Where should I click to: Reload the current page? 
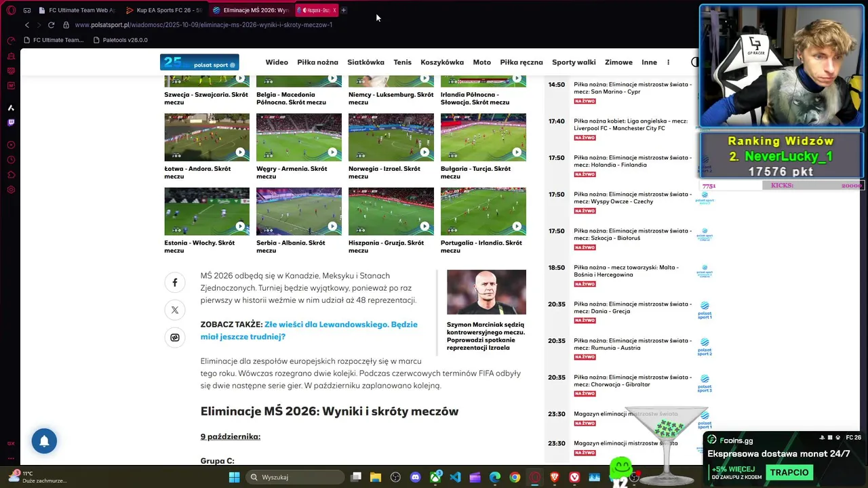pos(51,25)
